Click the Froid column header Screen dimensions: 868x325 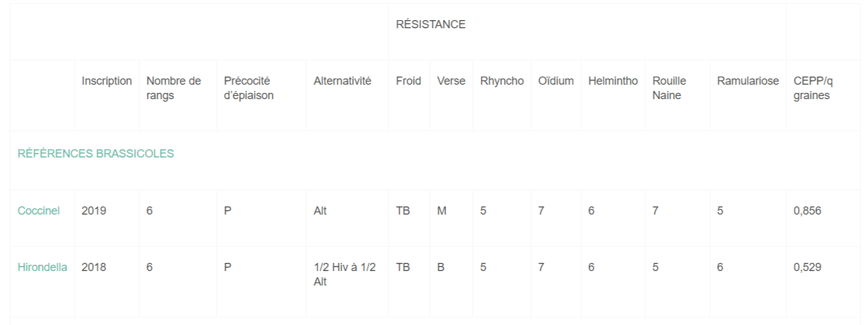click(409, 81)
